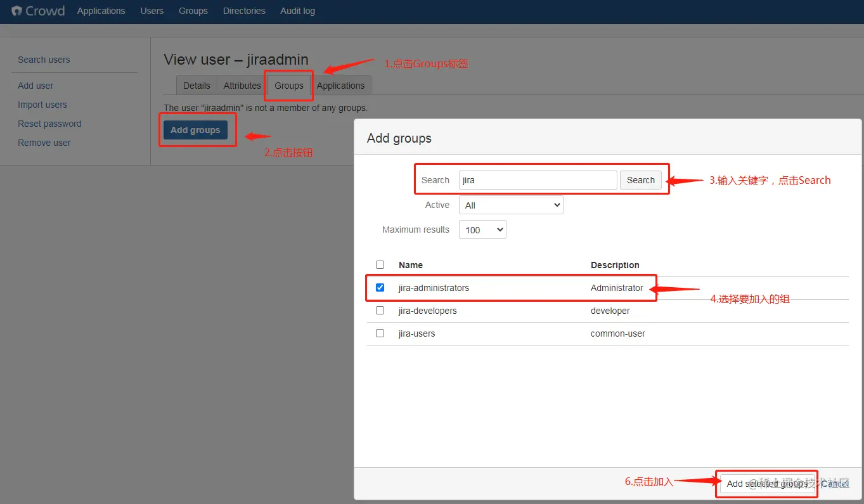Switch to the Attributes tab
Screen dimensions: 864x504
[242, 86]
